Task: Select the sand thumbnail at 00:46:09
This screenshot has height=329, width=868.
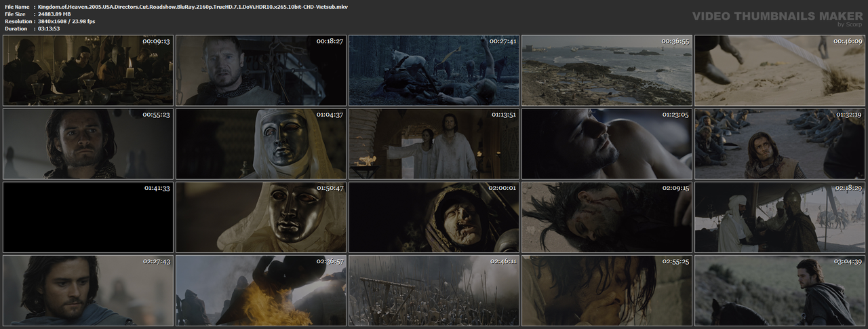Action: 780,71
